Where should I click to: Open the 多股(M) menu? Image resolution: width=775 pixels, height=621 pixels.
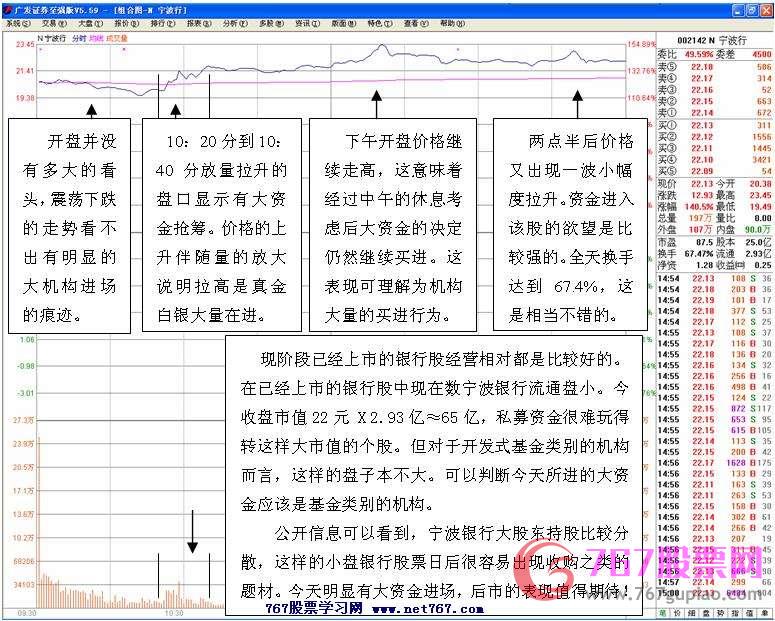point(272,23)
